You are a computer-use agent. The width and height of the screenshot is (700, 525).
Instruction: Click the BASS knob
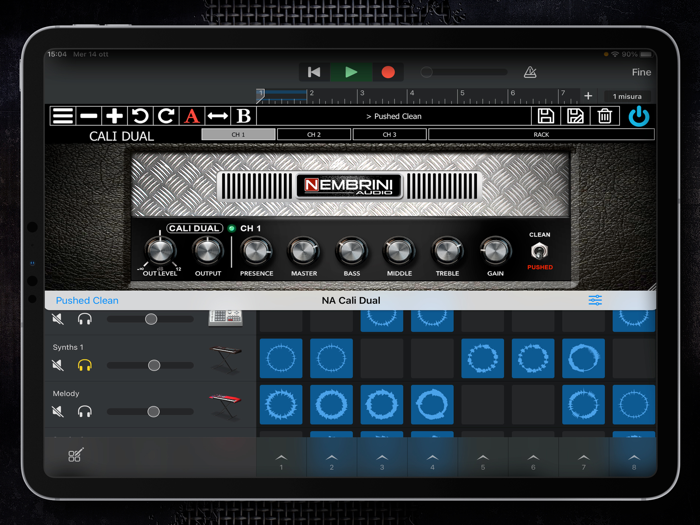352,251
